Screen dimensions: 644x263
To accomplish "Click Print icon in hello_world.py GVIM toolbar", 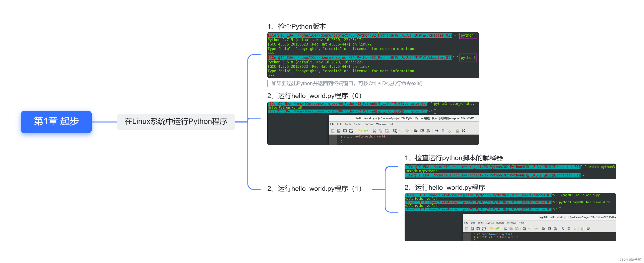I will pyautogui.click(x=351, y=131).
